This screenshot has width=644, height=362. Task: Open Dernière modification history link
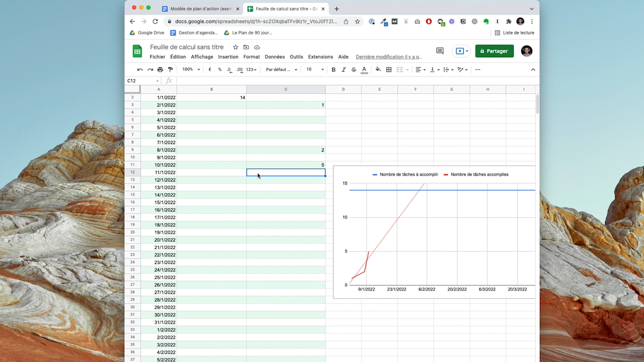point(389,57)
